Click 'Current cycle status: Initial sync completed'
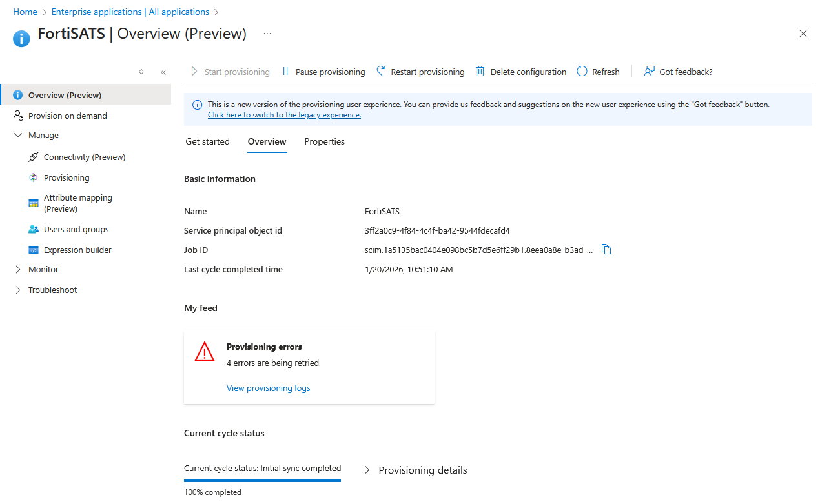This screenshot has height=504, width=820. tap(262, 468)
